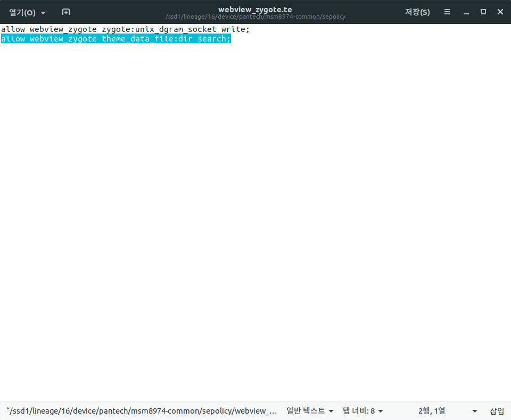Open the 일반 텍스트 syntax highlighting dropdown
The image size is (511, 420).
pyautogui.click(x=310, y=411)
